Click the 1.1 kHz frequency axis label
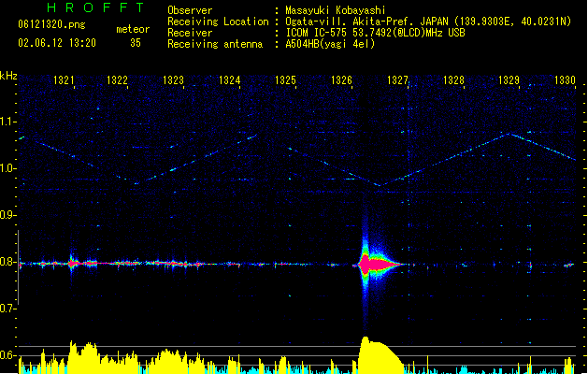The height and width of the screenshot is (374, 588). pyautogui.click(x=7, y=122)
